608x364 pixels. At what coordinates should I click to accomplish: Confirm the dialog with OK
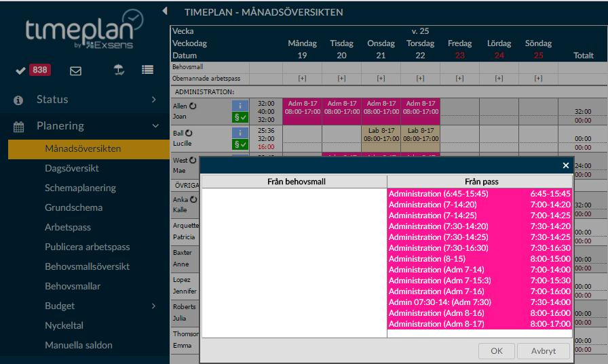(496, 351)
